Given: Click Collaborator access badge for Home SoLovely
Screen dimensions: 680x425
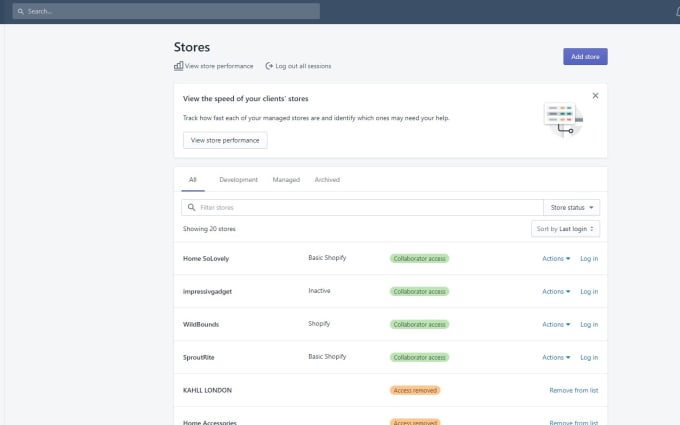Looking at the screenshot, I should click(x=419, y=258).
